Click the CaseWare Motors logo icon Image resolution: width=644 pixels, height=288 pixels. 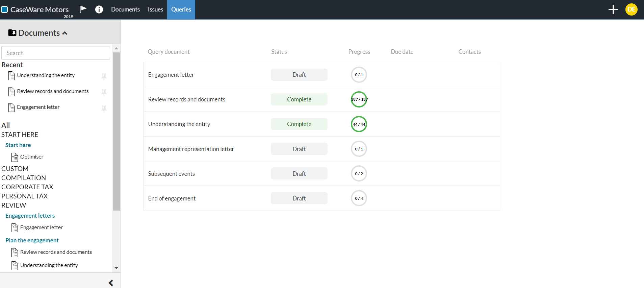point(4,9)
